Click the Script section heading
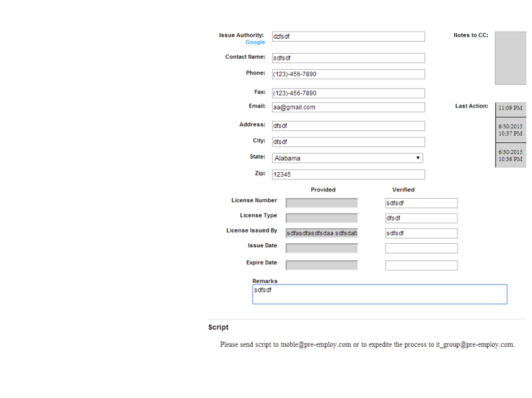Screen dimensions: 532x398 click(218, 328)
